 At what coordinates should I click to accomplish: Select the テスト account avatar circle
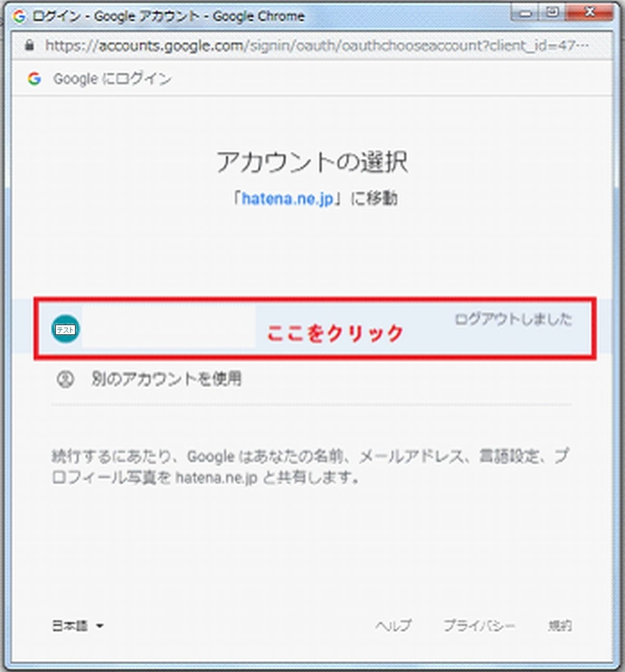[x=65, y=329]
